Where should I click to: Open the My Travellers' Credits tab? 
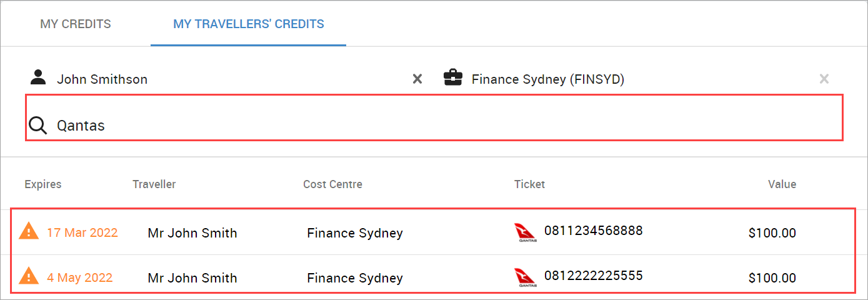249,24
